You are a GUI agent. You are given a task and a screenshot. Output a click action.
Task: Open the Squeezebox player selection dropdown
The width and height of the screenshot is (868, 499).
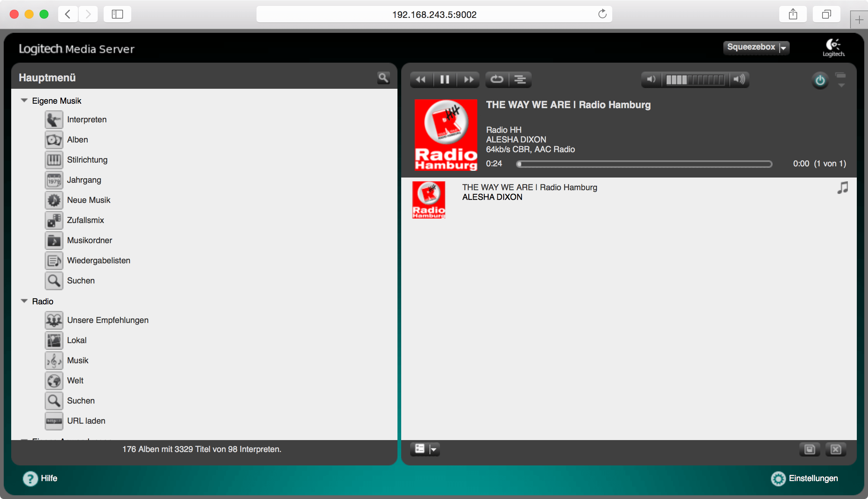pos(756,47)
